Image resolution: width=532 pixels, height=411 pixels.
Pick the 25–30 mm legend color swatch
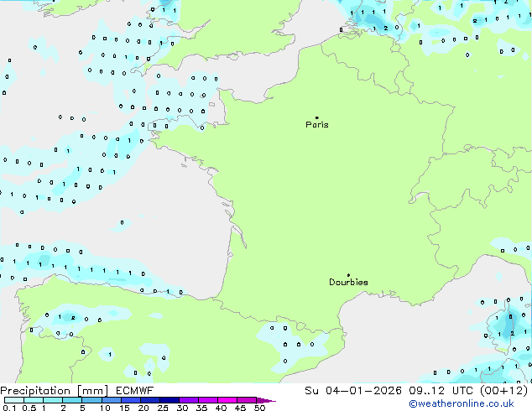(169, 400)
